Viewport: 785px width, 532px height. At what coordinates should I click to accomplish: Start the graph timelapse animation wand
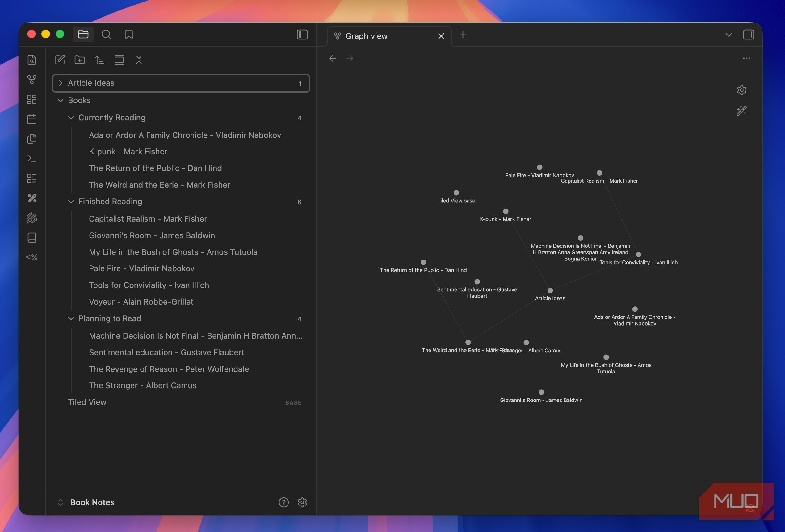[x=742, y=111]
